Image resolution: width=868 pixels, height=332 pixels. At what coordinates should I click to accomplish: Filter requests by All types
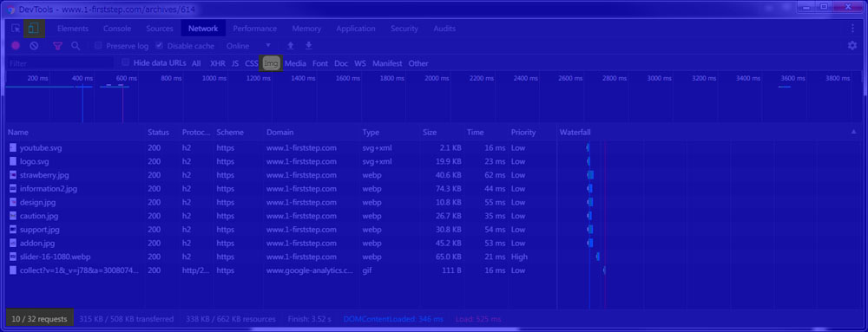[x=196, y=63]
